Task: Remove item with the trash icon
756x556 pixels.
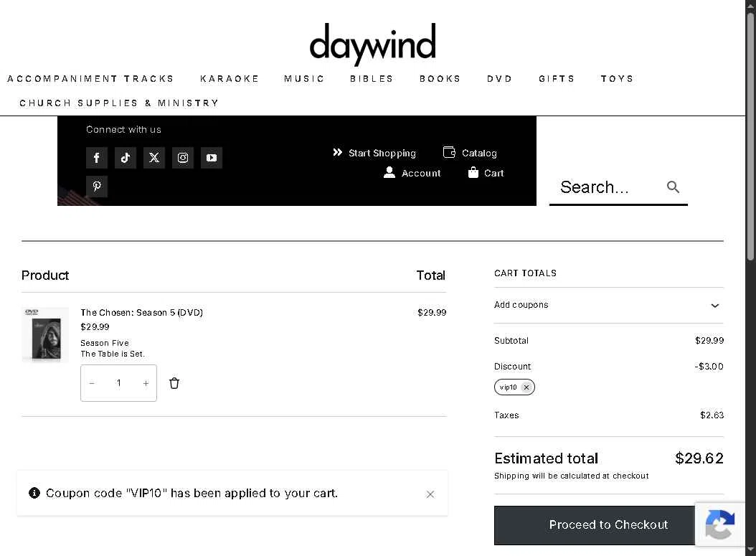Action: tap(174, 383)
